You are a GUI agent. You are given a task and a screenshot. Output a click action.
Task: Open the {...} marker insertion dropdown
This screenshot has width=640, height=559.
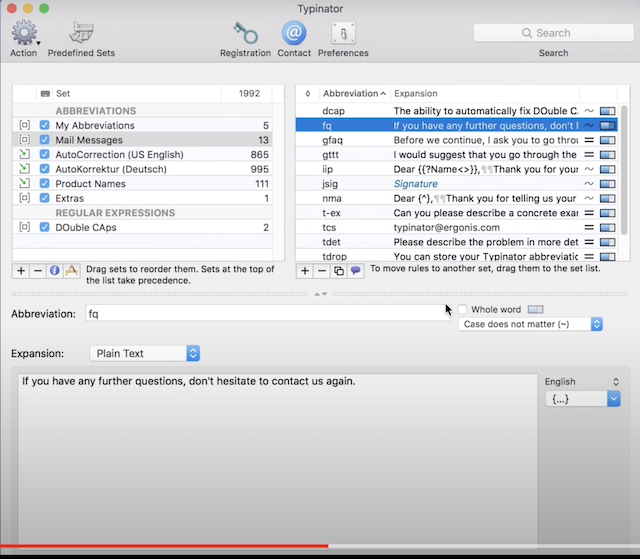pos(585,398)
